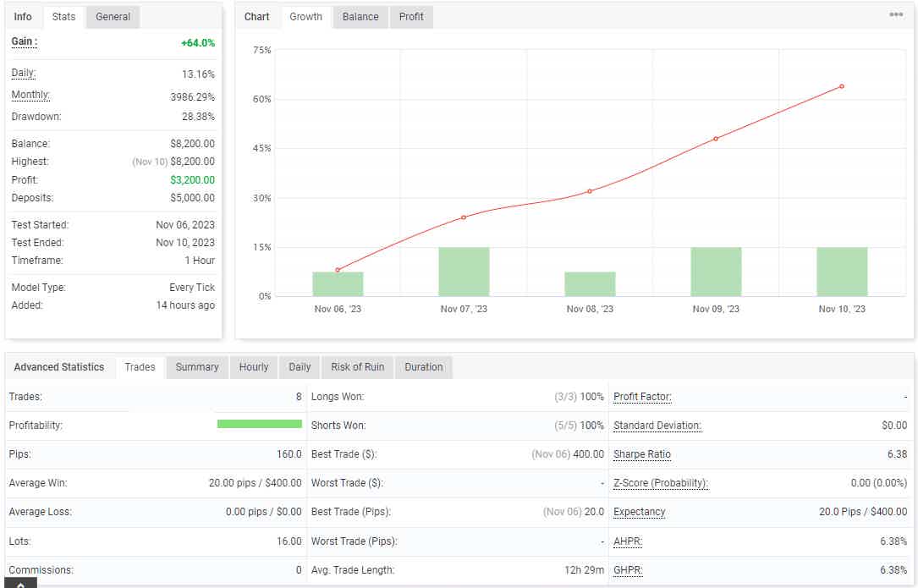
Task: Click the '(3/3) 100%' Longs Won value
Action: [579, 397]
